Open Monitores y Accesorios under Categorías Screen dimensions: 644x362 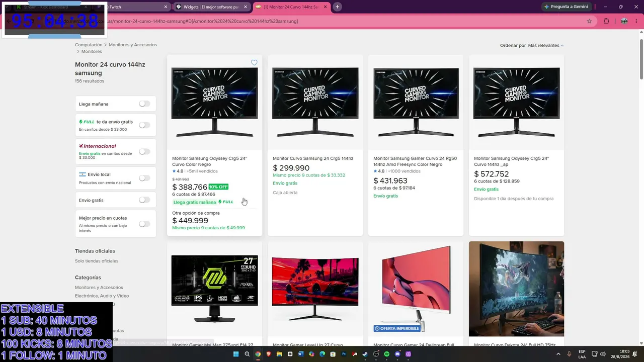pyautogui.click(x=99, y=288)
